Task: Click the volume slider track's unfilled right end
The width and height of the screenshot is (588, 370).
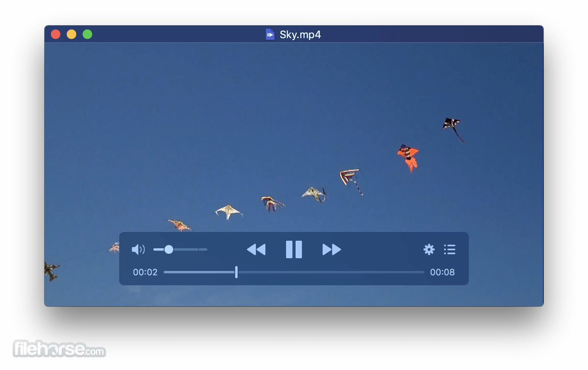Action: coord(203,250)
